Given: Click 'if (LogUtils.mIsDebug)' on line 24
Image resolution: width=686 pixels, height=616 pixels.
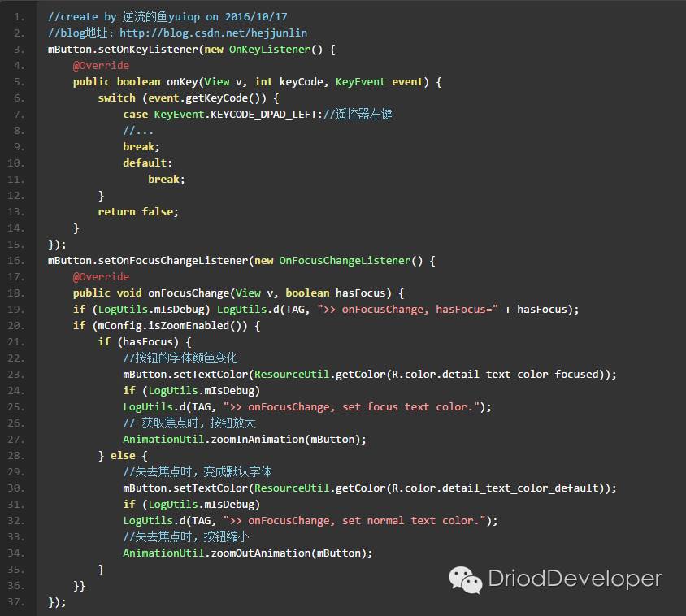Looking at the screenshot, I should [191, 391].
